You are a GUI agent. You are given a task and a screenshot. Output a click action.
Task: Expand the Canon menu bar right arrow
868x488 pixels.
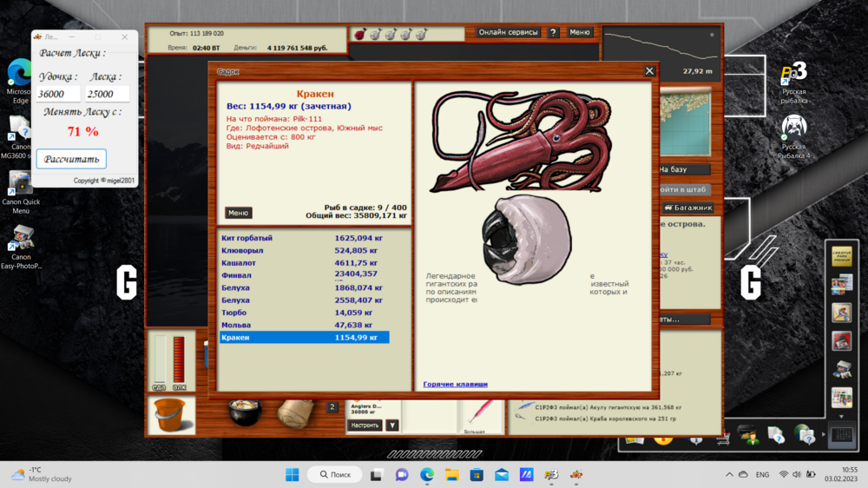coord(823,435)
